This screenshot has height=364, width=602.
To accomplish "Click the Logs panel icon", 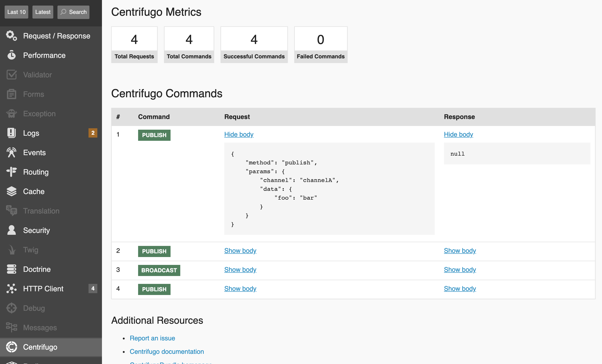I will click(11, 133).
